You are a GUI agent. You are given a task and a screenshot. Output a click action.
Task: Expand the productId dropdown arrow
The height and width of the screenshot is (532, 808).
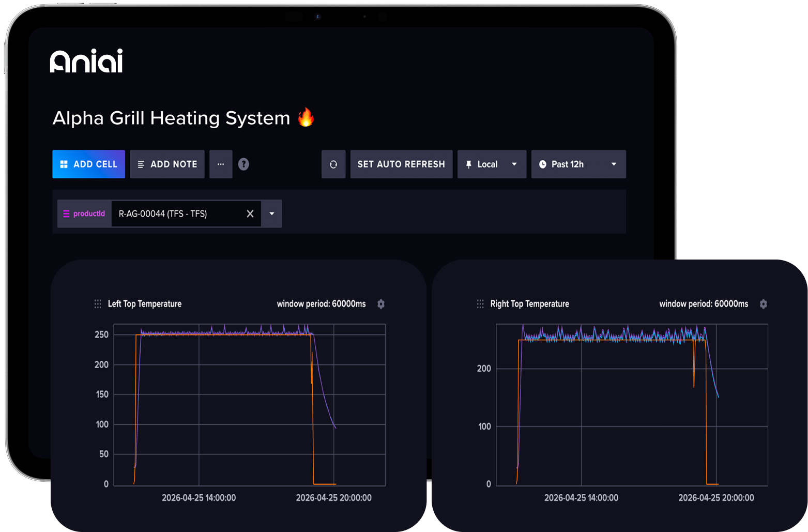click(x=272, y=214)
